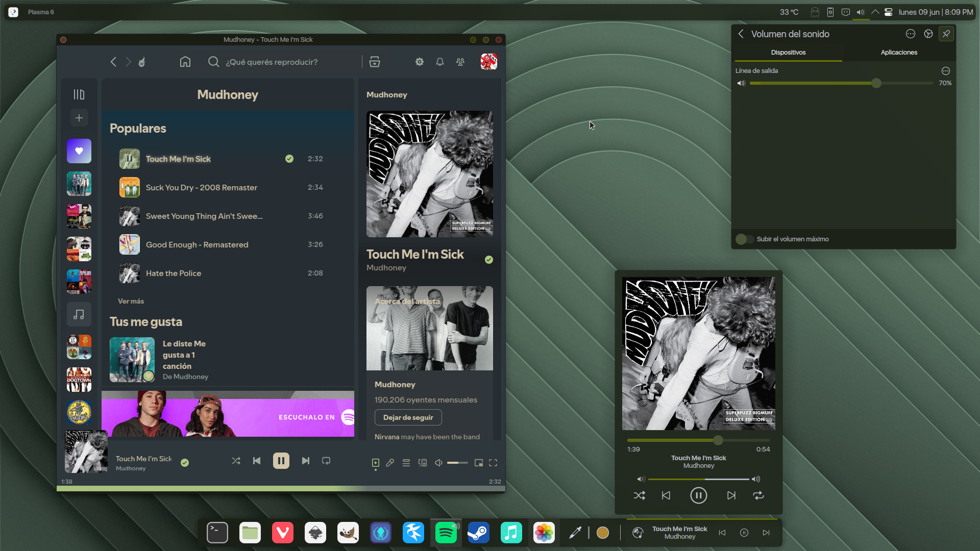980x551 pixels.
Task: Switch to the Aplicaciones tab
Action: (x=899, y=53)
